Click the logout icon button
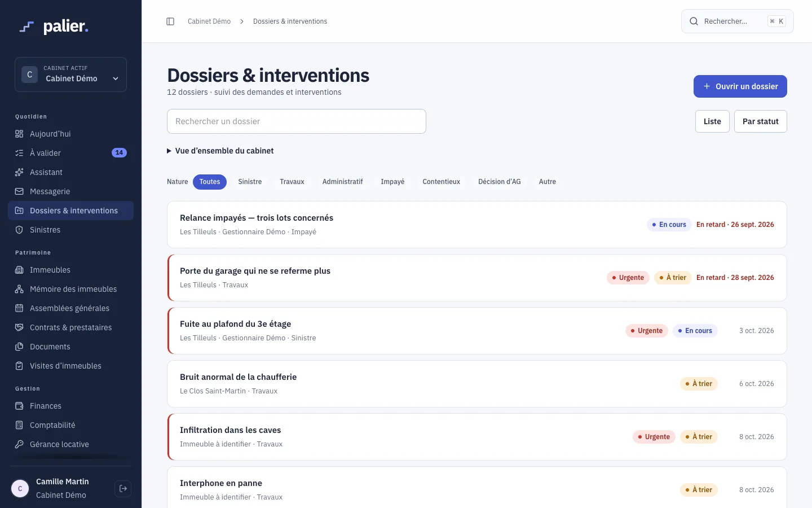 [x=123, y=489]
